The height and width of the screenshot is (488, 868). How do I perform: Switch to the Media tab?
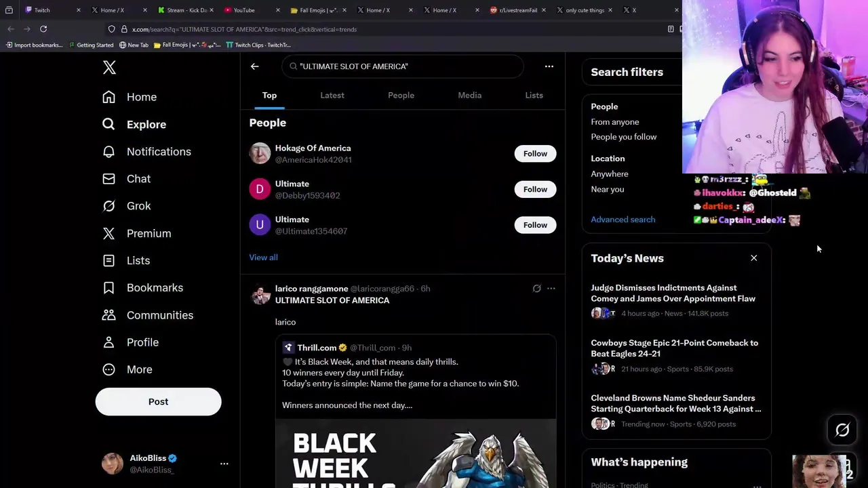click(x=469, y=96)
